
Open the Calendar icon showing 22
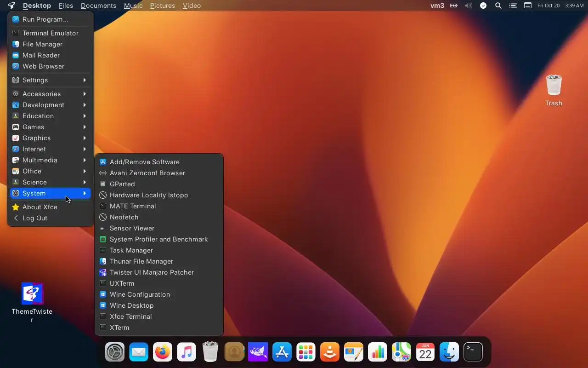click(425, 352)
